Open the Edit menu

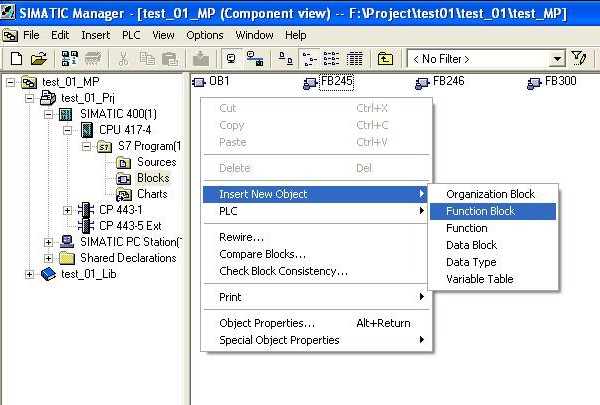[x=60, y=35]
